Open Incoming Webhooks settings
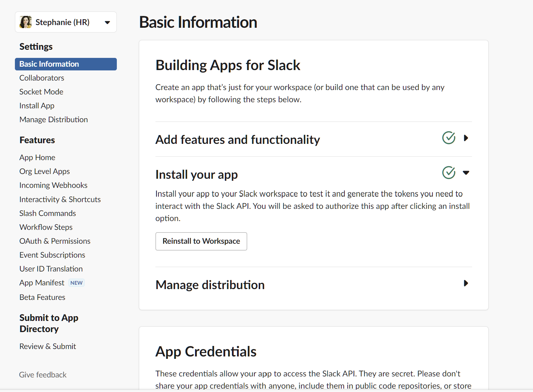 click(54, 185)
